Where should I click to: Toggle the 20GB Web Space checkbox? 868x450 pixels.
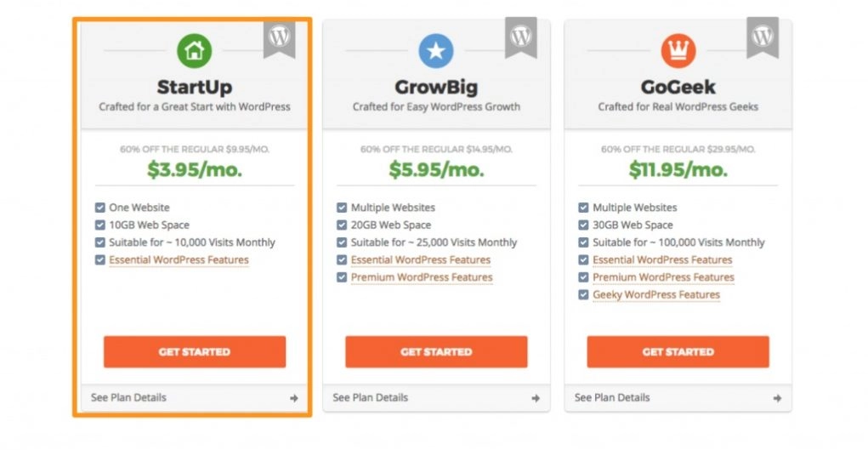[x=342, y=225]
